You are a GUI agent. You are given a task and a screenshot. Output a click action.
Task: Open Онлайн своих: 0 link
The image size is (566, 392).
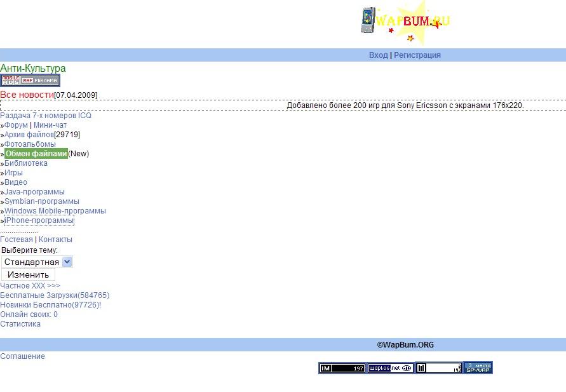pyautogui.click(x=29, y=314)
